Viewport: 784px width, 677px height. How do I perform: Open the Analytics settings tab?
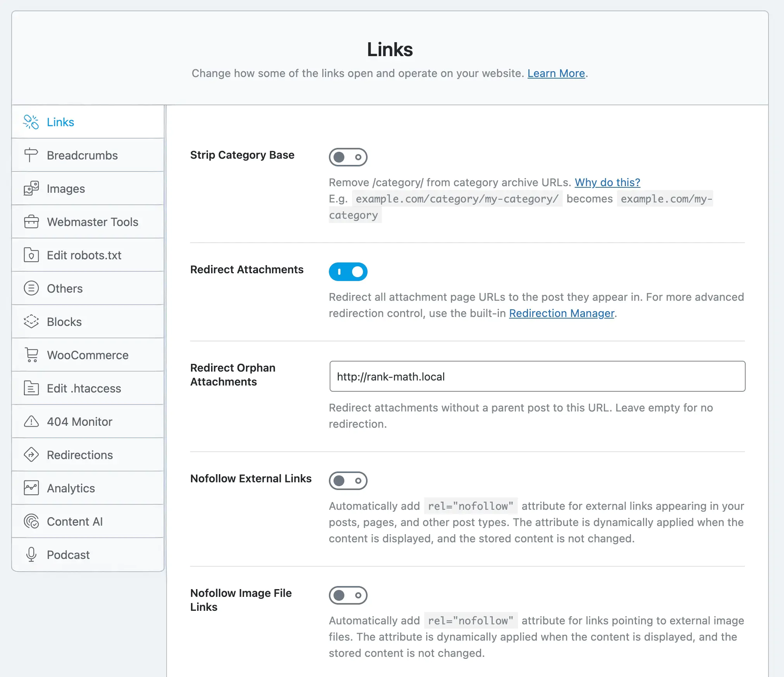click(x=71, y=488)
